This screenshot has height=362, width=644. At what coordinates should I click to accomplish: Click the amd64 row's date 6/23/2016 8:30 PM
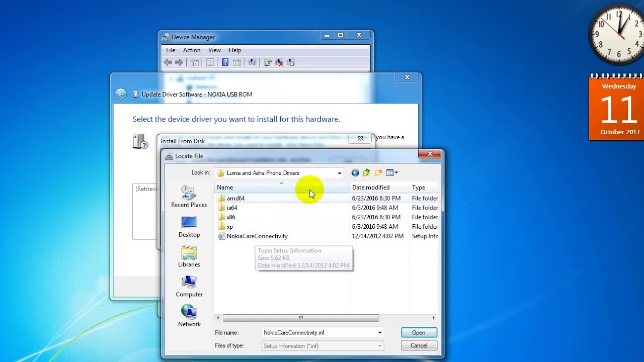376,198
